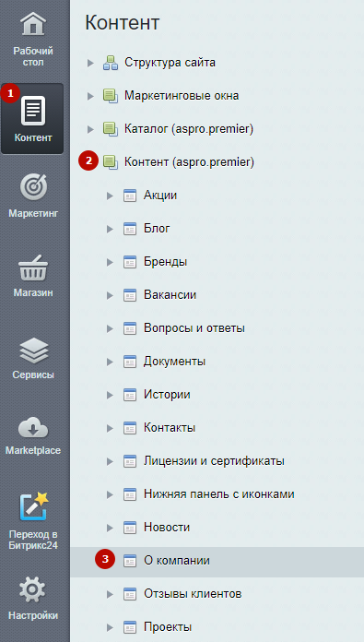This screenshot has height=642, width=364.
Task: Expand the Структура сайта node arrow
Action: tap(90, 63)
